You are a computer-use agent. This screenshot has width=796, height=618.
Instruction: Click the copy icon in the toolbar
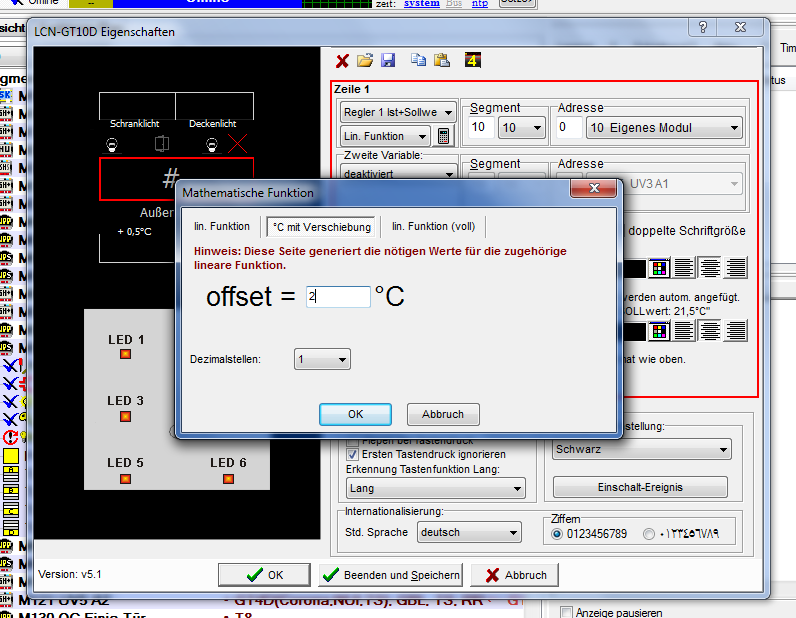[419, 61]
